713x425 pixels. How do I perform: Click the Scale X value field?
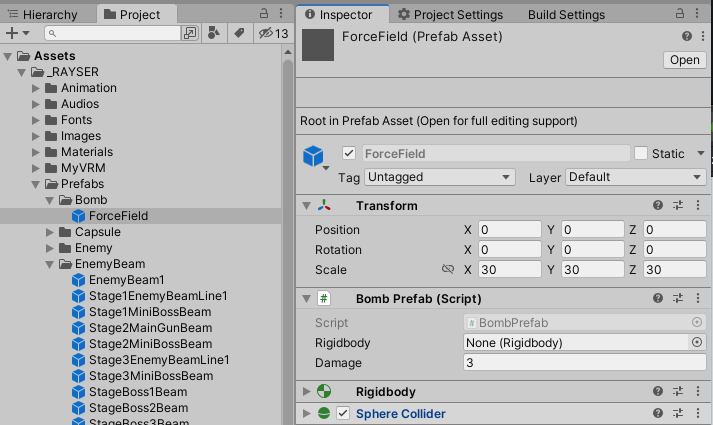tap(510, 270)
